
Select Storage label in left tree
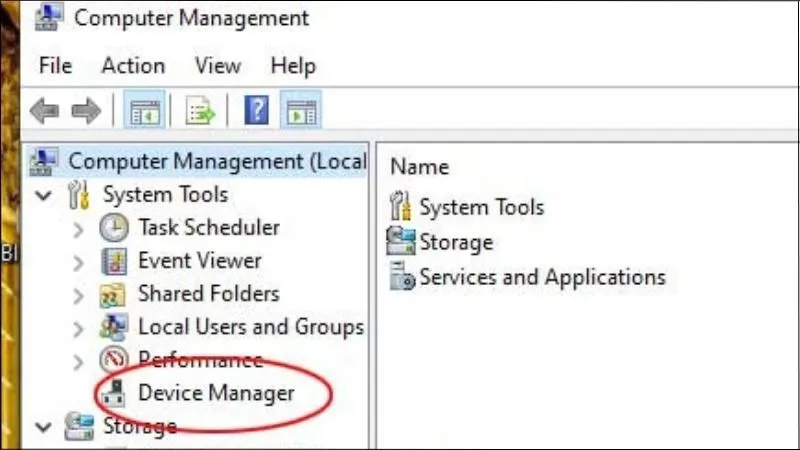tap(140, 426)
